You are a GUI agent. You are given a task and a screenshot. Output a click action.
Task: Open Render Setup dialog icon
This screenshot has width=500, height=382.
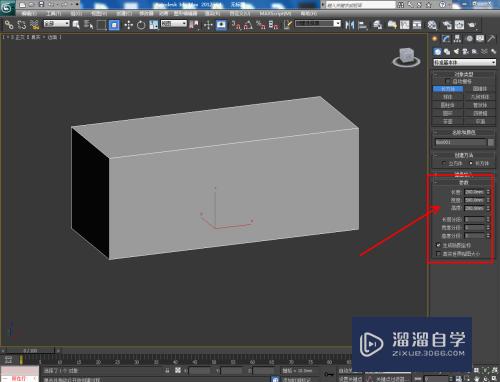pos(447,25)
